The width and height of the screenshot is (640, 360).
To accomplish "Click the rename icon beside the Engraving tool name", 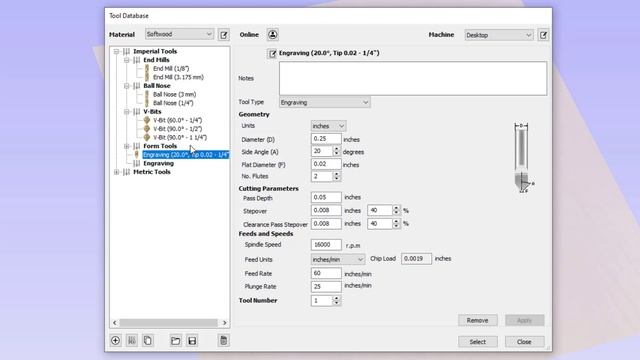I will pyautogui.click(x=272, y=53).
